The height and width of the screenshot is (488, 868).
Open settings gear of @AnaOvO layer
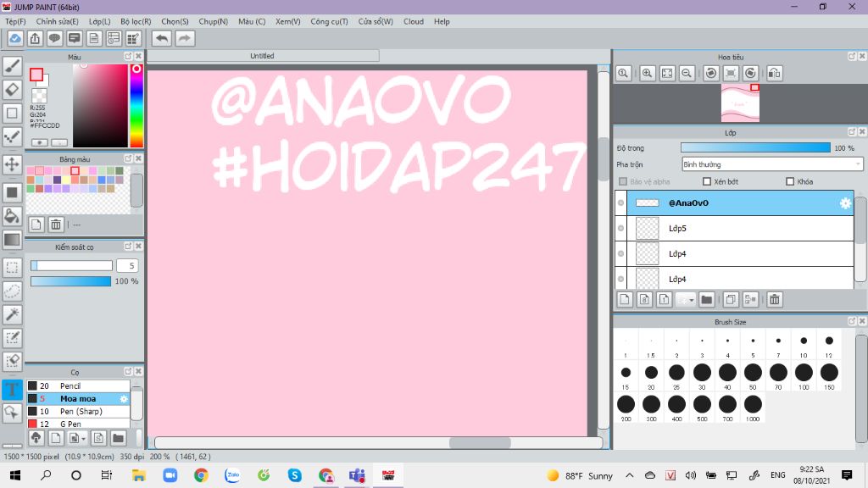(x=845, y=203)
